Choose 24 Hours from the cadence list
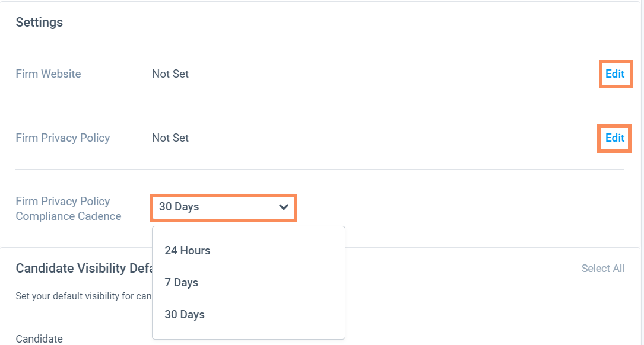644x345 pixels. pos(188,251)
